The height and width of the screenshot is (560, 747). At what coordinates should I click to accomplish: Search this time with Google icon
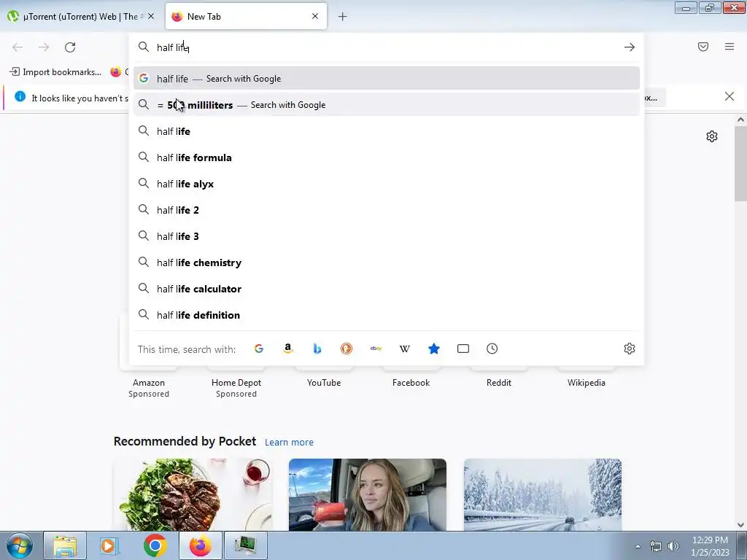[259, 349]
